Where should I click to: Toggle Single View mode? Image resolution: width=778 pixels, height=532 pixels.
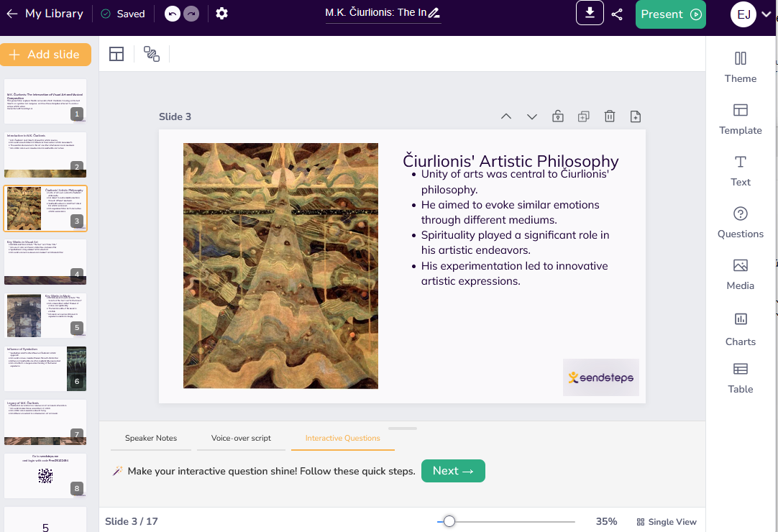(666, 522)
